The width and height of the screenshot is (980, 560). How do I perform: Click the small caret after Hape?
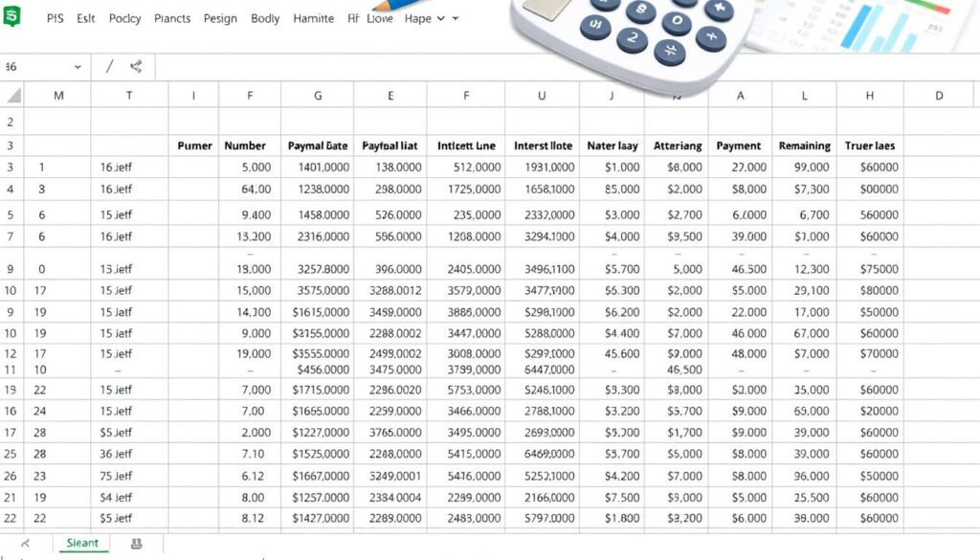[455, 19]
